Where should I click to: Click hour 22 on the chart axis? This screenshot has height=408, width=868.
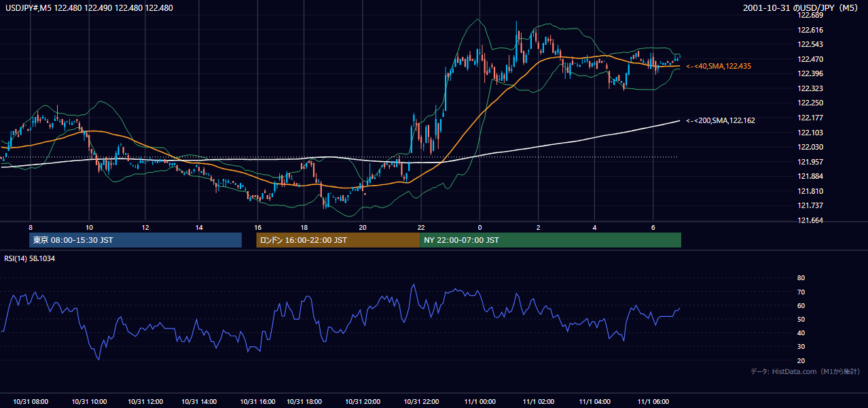tap(422, 227)
